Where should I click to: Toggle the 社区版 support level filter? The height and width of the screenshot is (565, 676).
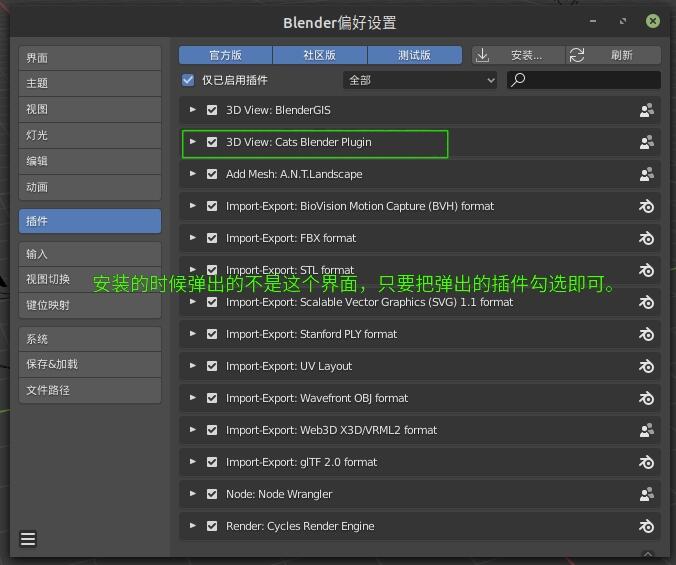point(320,55)
